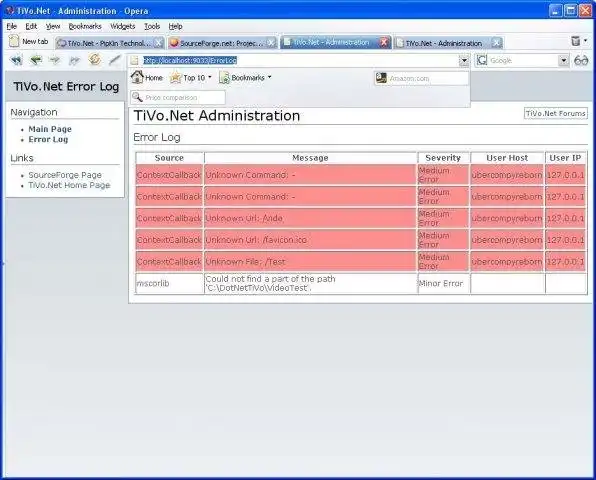Open the Error Log navigation link
The width and height of the screenshot is (596, 480).
48,139
